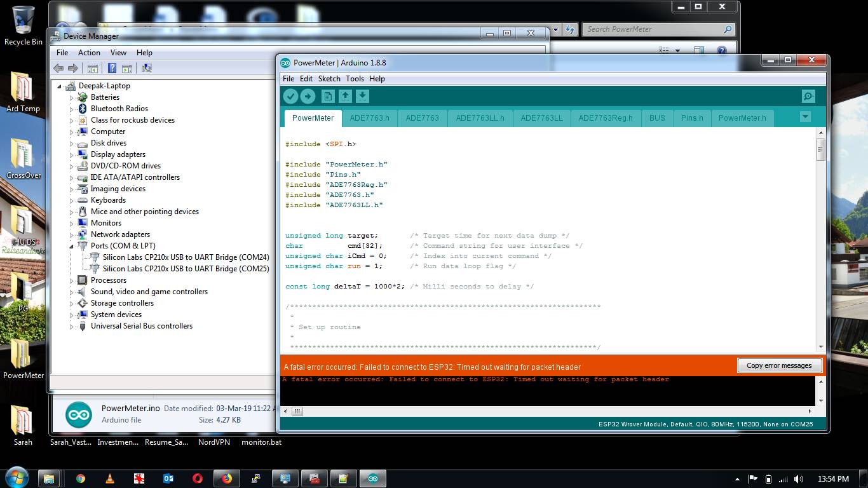The image size is (868, 488).
Task: Switch to the BUS tab
Action: (x=657, y=118)
